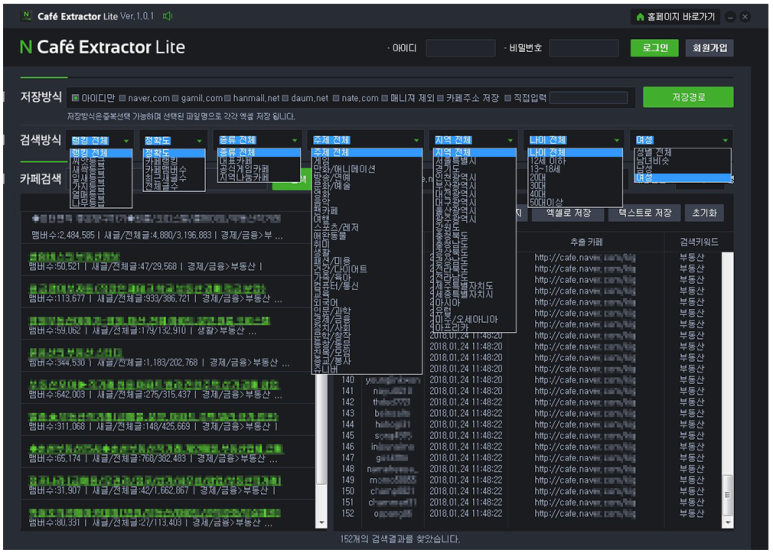Check the gamil.com option
The width and height of the screenshot is (773, 553).
pos(175,98)
